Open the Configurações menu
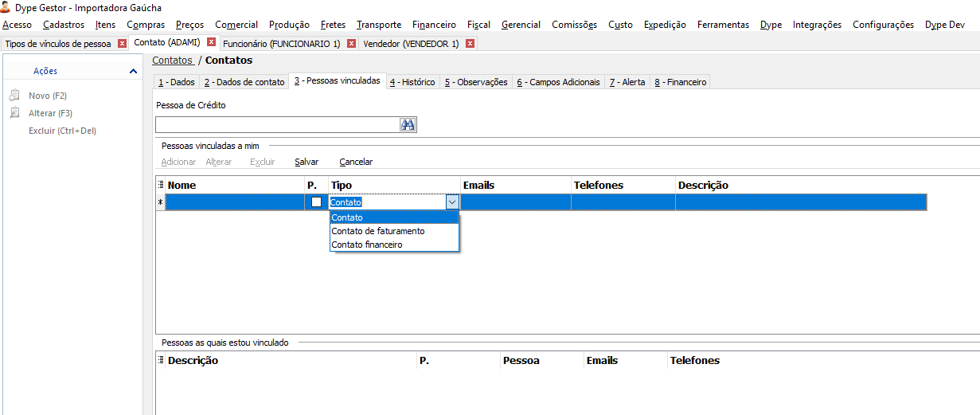This screenshot has width=980, height=415. point(883,25)
